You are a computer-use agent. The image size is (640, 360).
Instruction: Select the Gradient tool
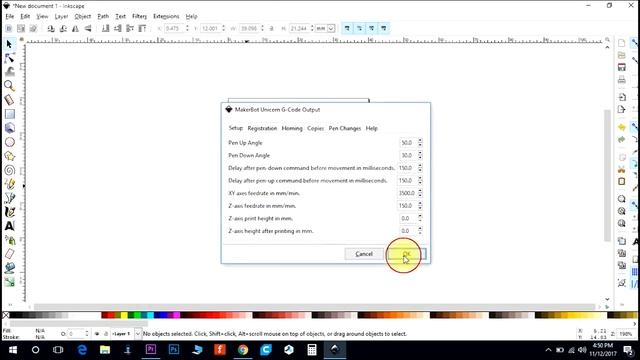(9, 282)
